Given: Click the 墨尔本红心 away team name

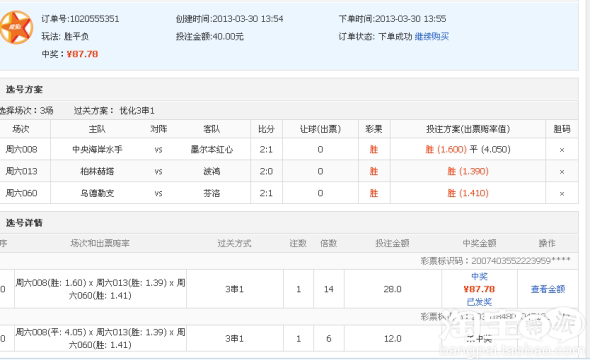Looking at the screenshot, I should tap(211, 149).
